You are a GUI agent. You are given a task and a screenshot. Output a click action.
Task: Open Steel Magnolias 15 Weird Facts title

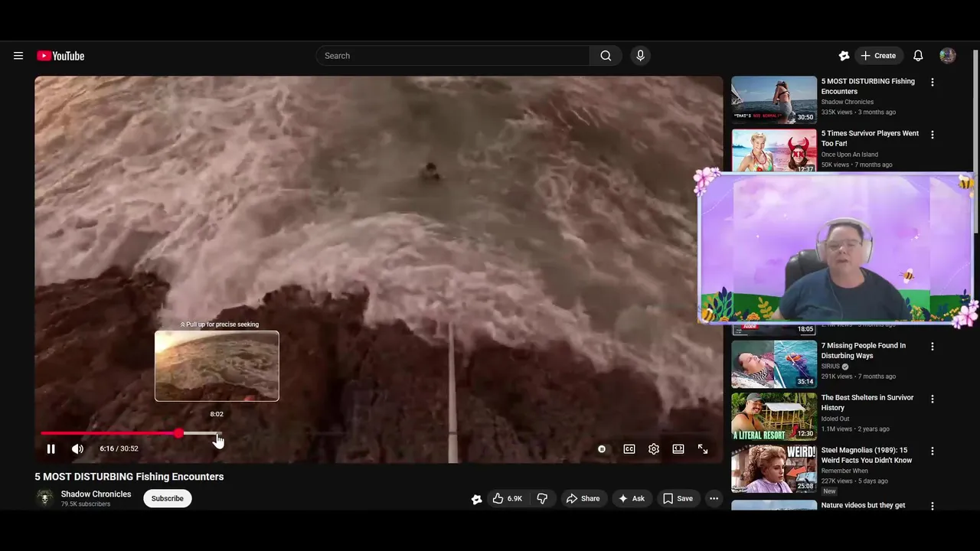point(867,455)
